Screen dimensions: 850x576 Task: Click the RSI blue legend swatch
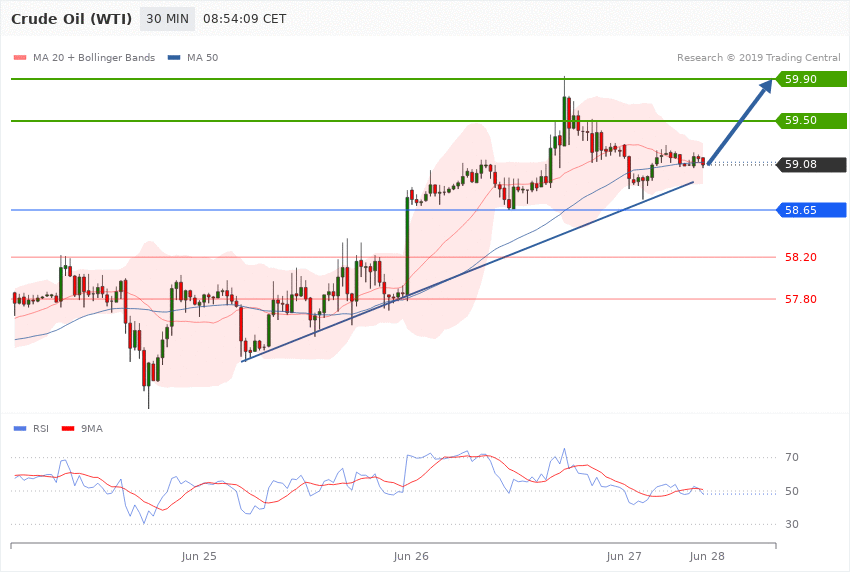[x=20, y=429]
